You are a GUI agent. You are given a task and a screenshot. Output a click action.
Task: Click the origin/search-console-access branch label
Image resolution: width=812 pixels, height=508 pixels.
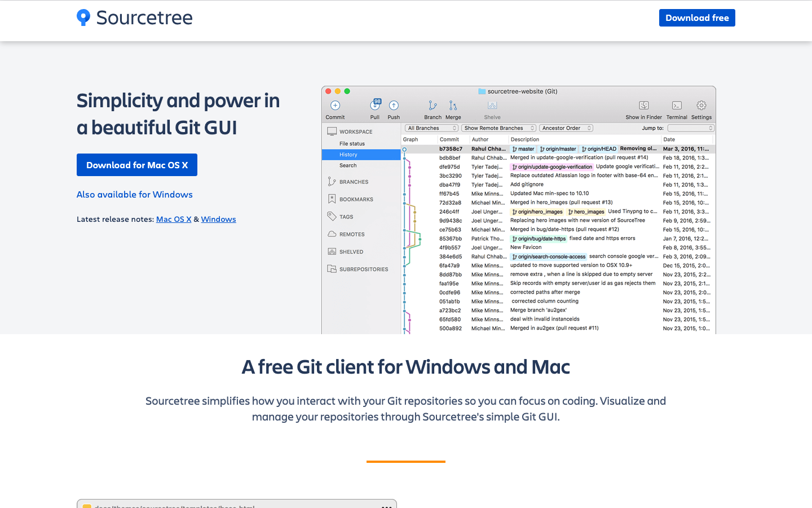pos(549,257)
